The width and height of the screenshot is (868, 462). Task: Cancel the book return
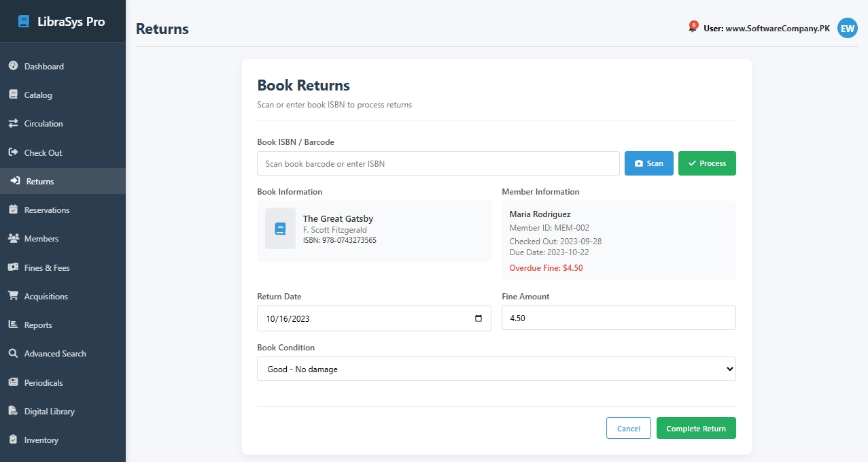click(x=628, y=428)
